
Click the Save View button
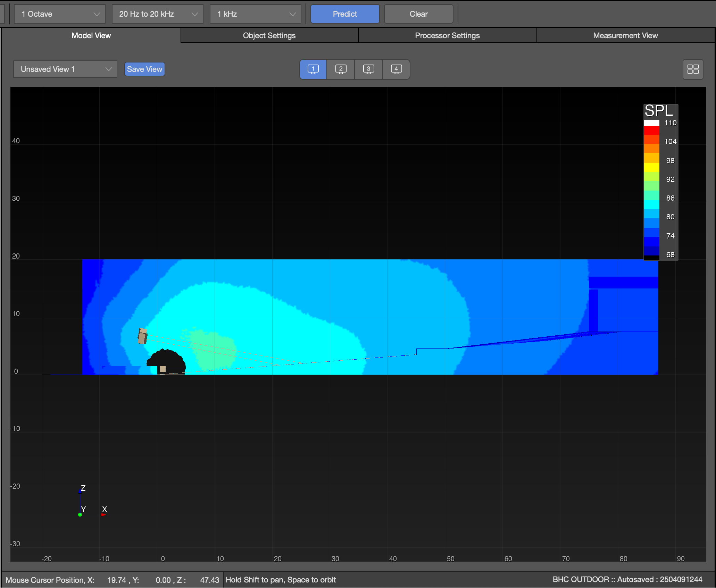[144, 69]
